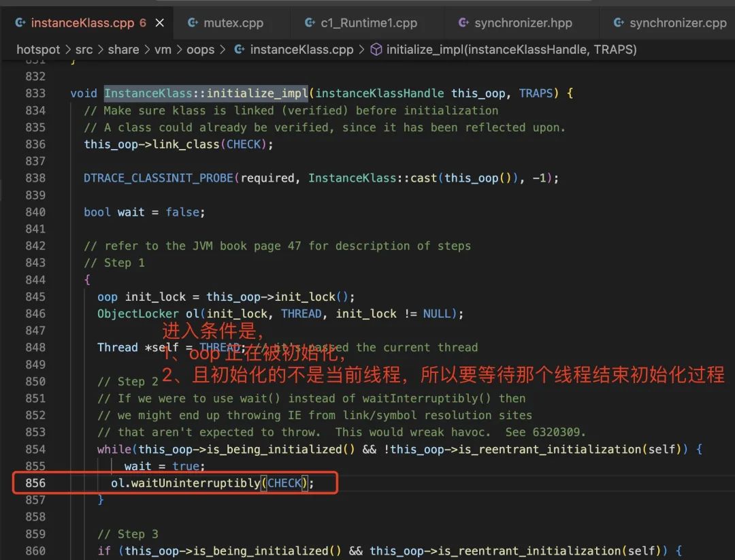This screenshot has width=735, height=560.
Task: Click line number 854 in gutter
Action: (35, 449)
